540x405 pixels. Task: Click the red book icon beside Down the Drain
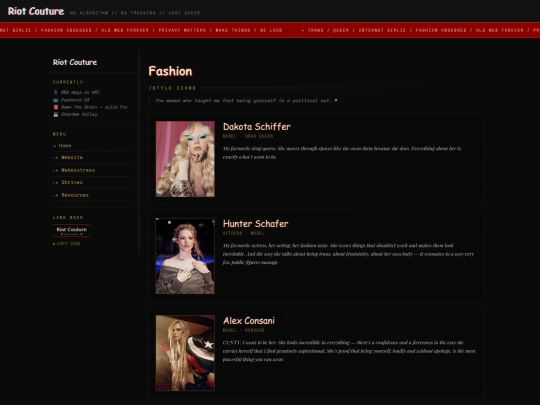coord(55,107)
